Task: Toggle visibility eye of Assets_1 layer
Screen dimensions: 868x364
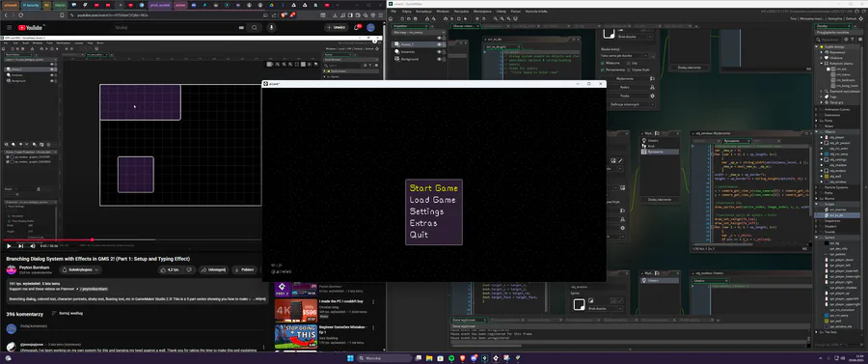Action: (x=439, y=44)
